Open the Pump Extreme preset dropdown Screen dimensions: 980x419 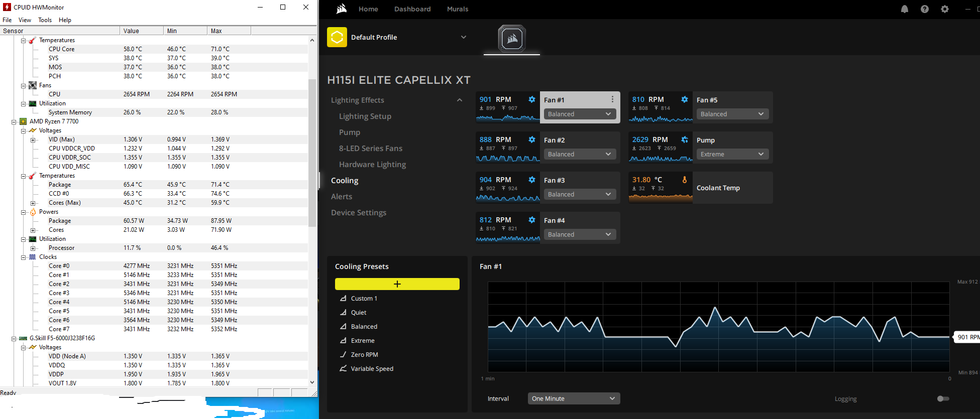(733, 154)
